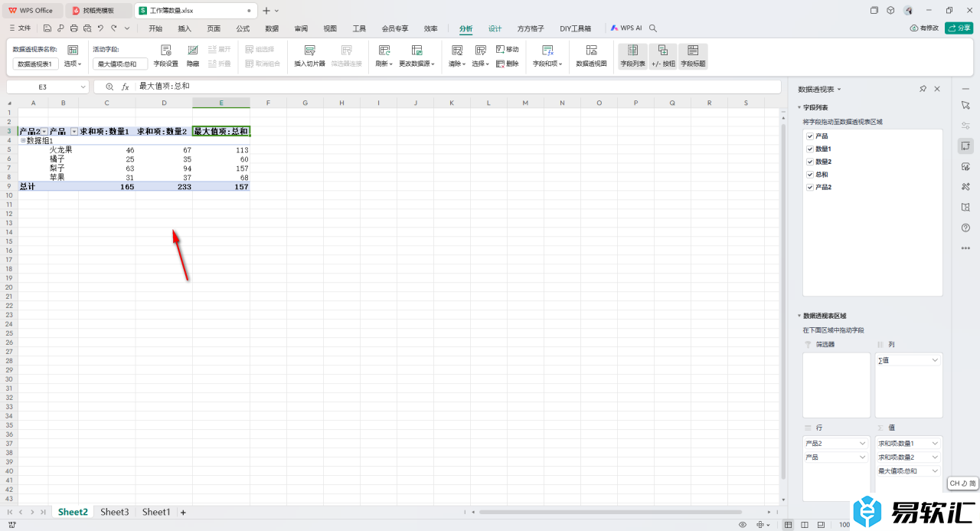Insert a slicer (插入切片器)

310,56
